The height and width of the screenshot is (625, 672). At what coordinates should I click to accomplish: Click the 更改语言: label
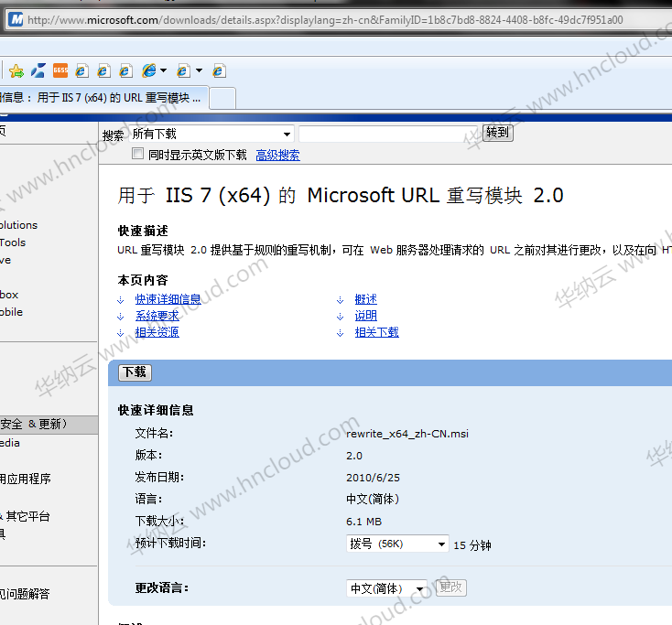(x=162, y=588)
